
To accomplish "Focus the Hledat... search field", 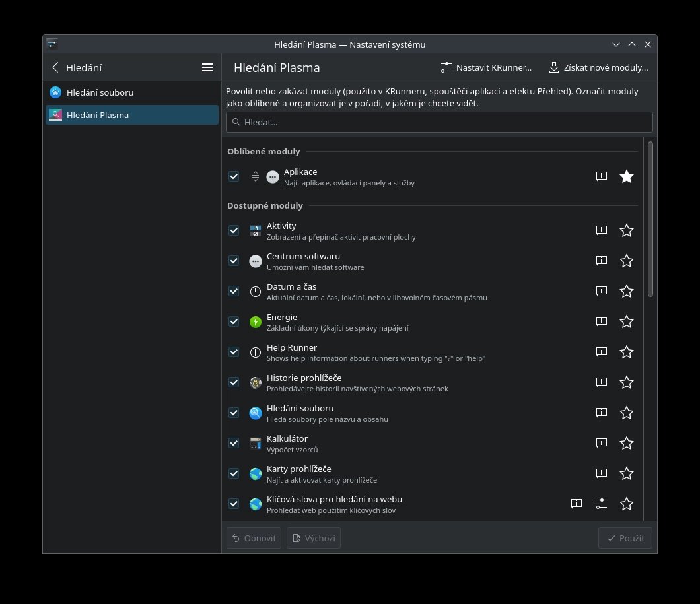I will click(x=439, y=122).
